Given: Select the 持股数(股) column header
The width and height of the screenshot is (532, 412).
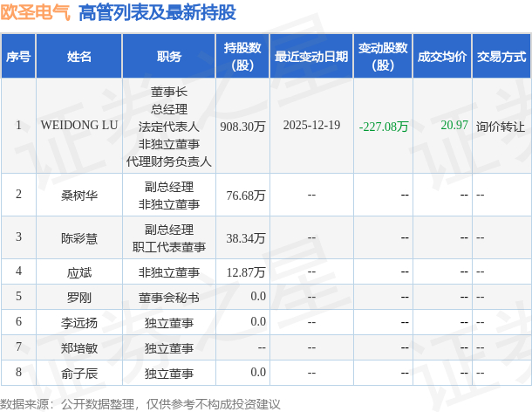Looking at the screenshot, I should (x=242, y=57).
